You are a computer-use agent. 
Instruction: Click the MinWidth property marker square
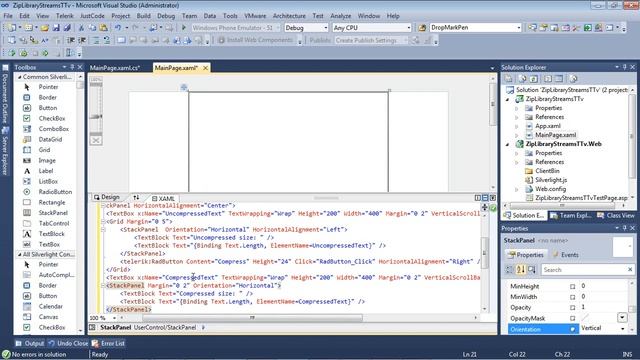pos(573,297)
